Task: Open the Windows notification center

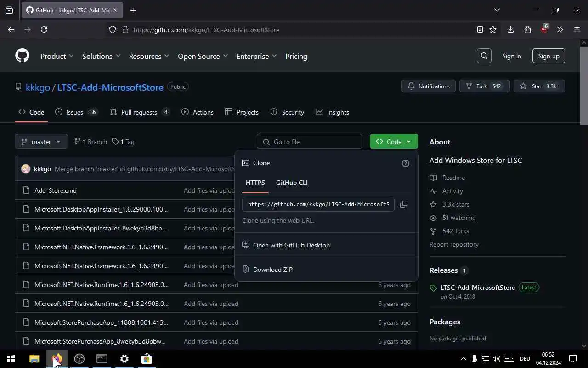Action: [573, 359]
